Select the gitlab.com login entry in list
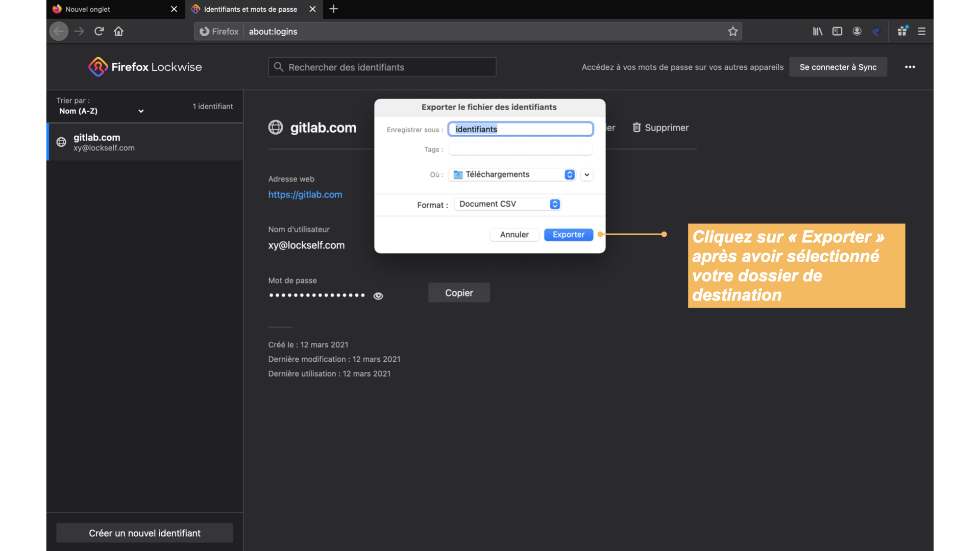This screenshot has width=980, height=551. click(145, 142)
